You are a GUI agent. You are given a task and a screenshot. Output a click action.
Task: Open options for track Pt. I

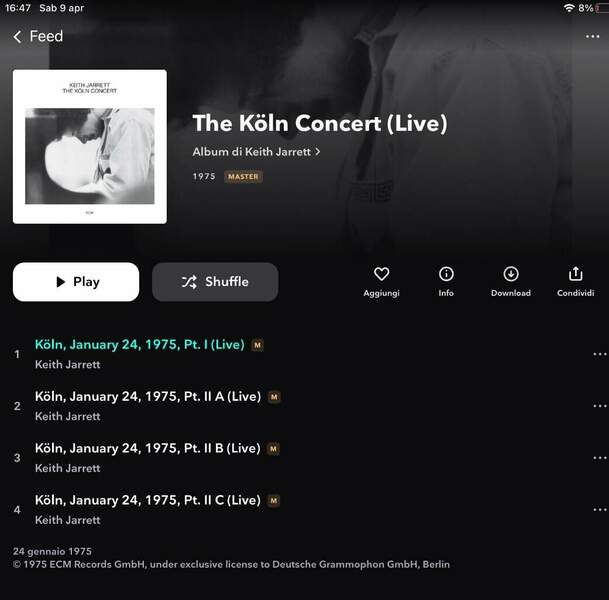600,354
